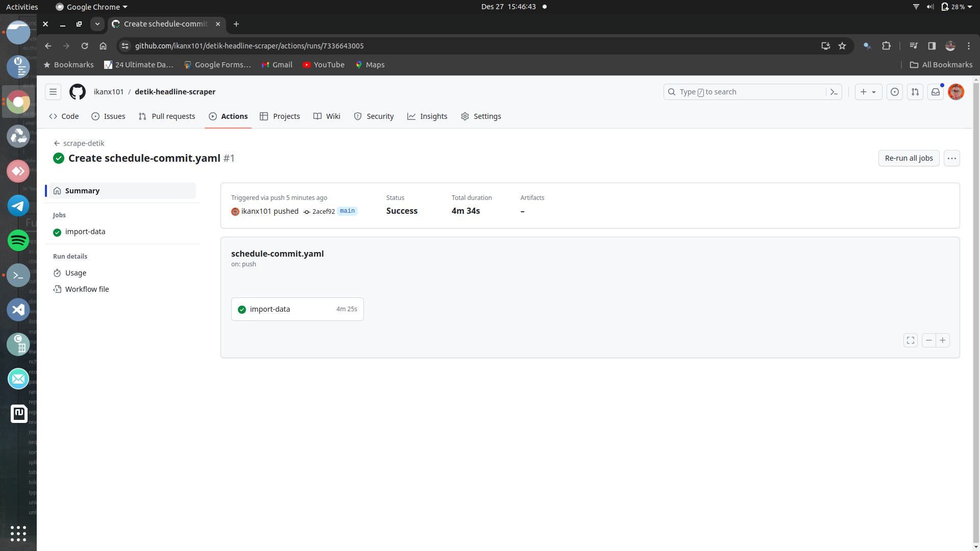Open commit 2acef92 link
Screen dimensions: 980x551
tap(323, 211)
